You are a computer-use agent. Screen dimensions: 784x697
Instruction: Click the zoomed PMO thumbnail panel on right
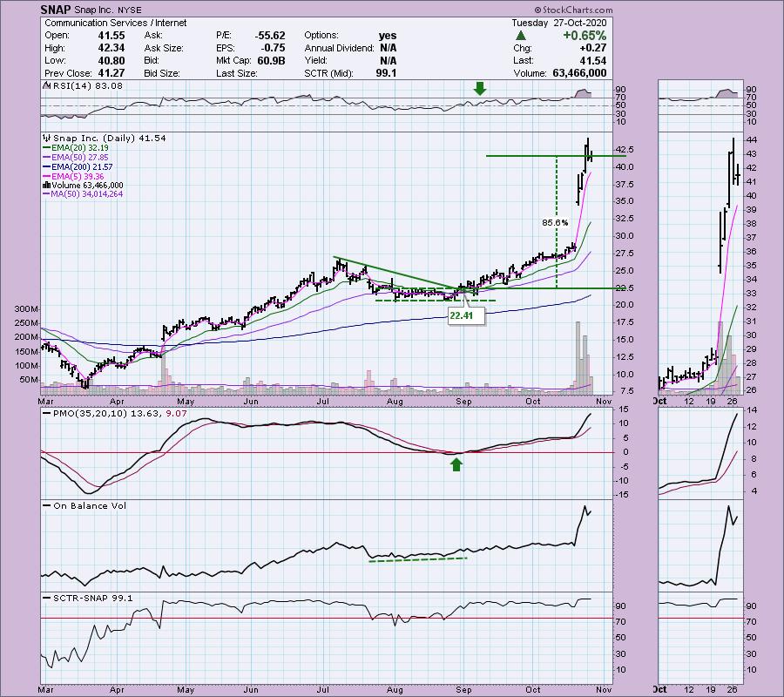pos(701,452)
